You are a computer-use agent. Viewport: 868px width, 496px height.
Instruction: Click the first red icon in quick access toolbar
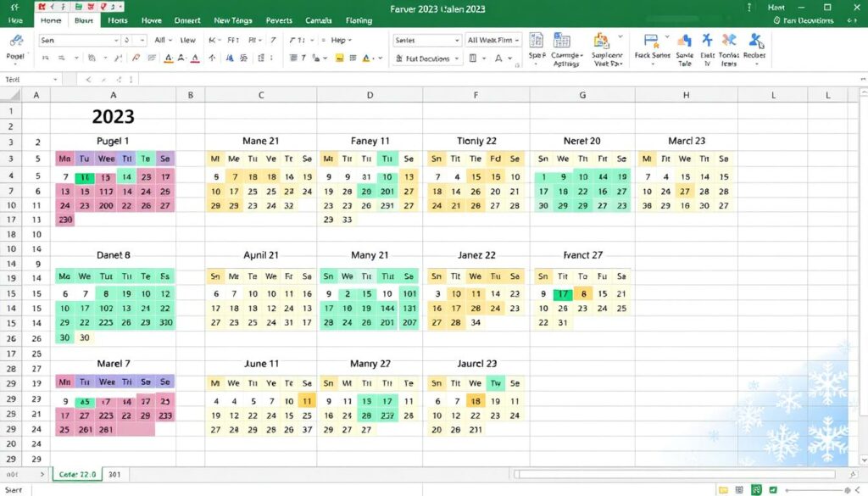(42, 7)
